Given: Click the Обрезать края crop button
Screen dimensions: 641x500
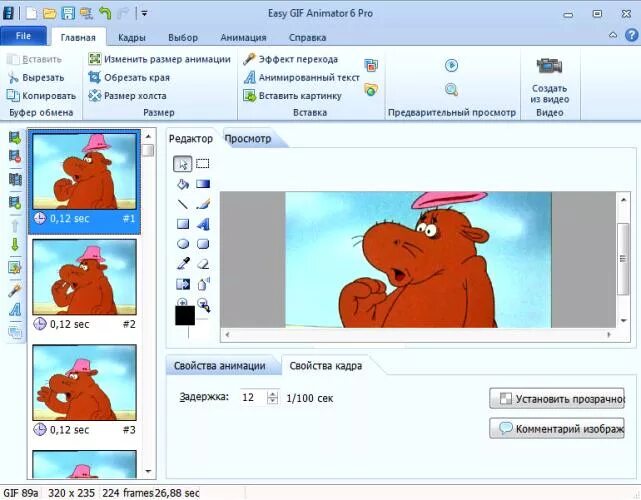Looking at the screenshot, I should [129, 77].
